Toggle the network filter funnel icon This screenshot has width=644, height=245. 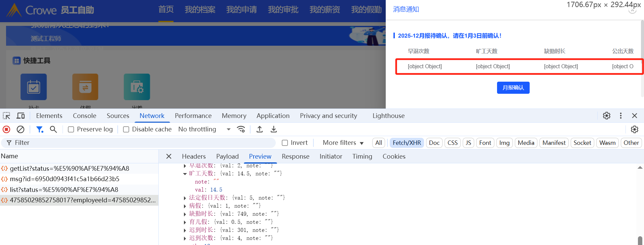pyautogui.click(x=40, y=129)
